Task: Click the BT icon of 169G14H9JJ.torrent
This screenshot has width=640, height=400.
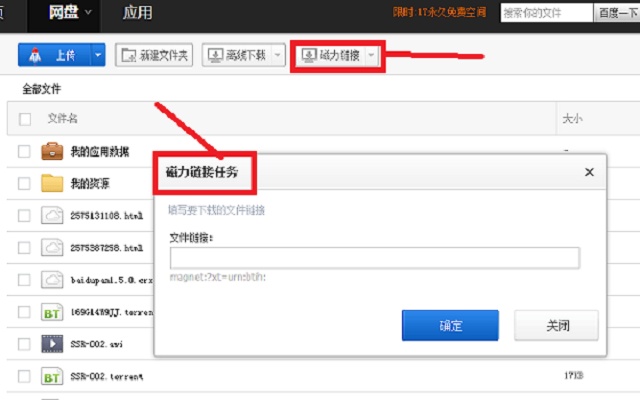Action: click(x=52, y=312)
